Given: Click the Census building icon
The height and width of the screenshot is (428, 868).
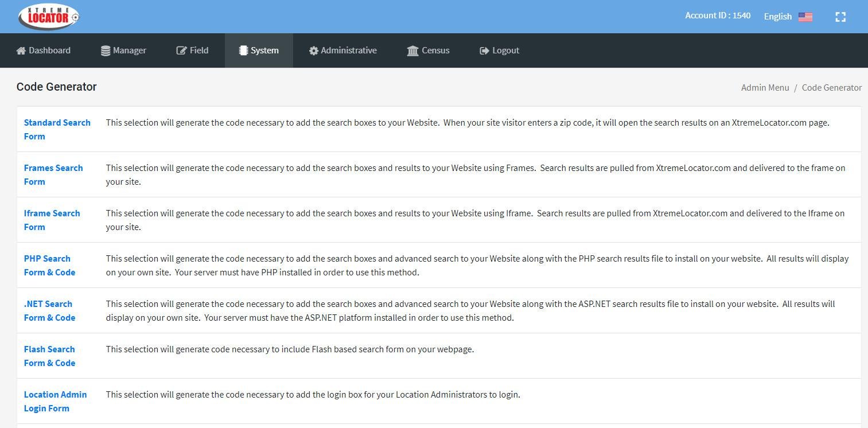Looking at the screenshot, I should (x=412, y=50).
